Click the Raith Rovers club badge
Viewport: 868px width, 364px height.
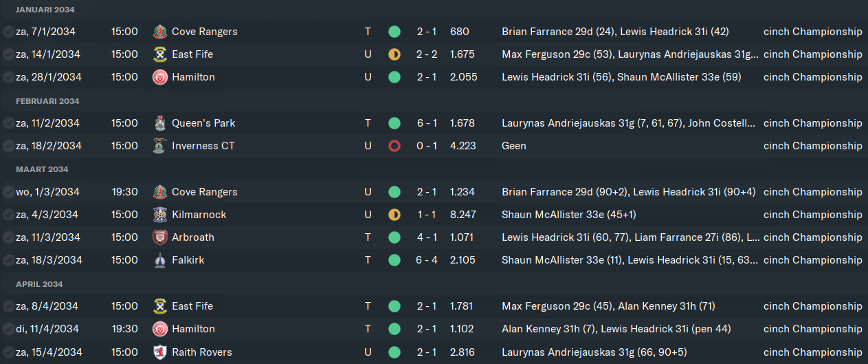159,352
